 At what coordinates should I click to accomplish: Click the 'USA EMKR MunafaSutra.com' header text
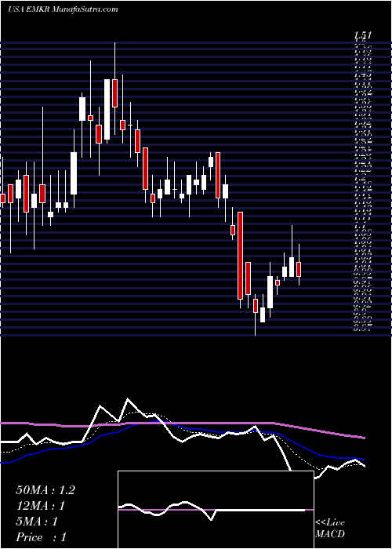63,9
